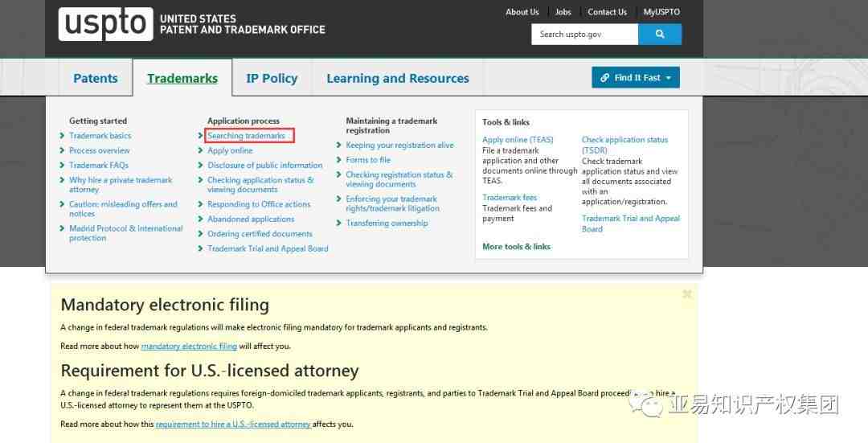Open Contact Us page
This screenshot has width=868, height=443.
pos(608,11)
